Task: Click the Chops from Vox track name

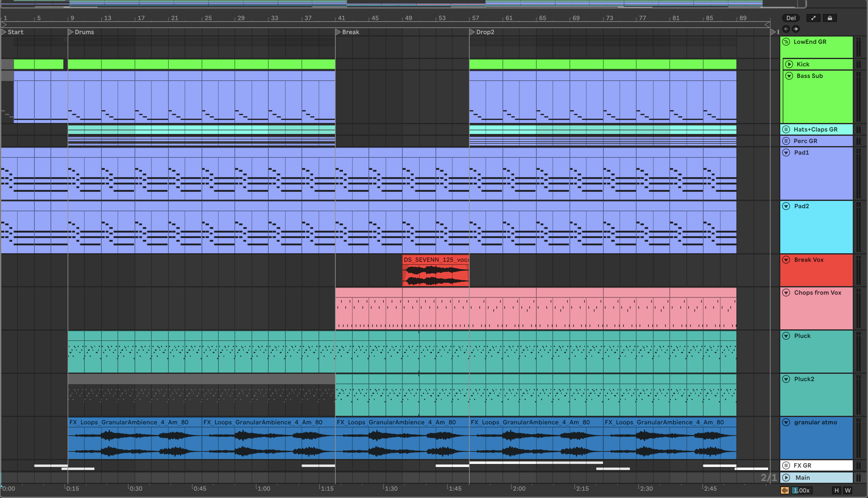Action: 817,293
